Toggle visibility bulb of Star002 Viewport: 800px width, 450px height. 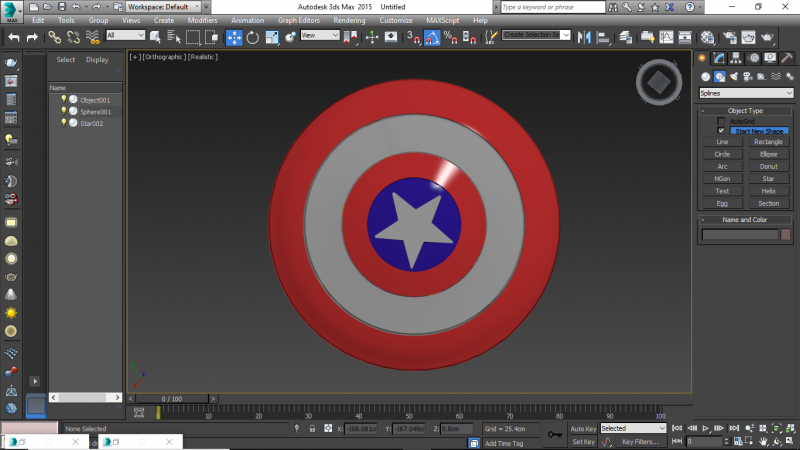coord(64,123)
